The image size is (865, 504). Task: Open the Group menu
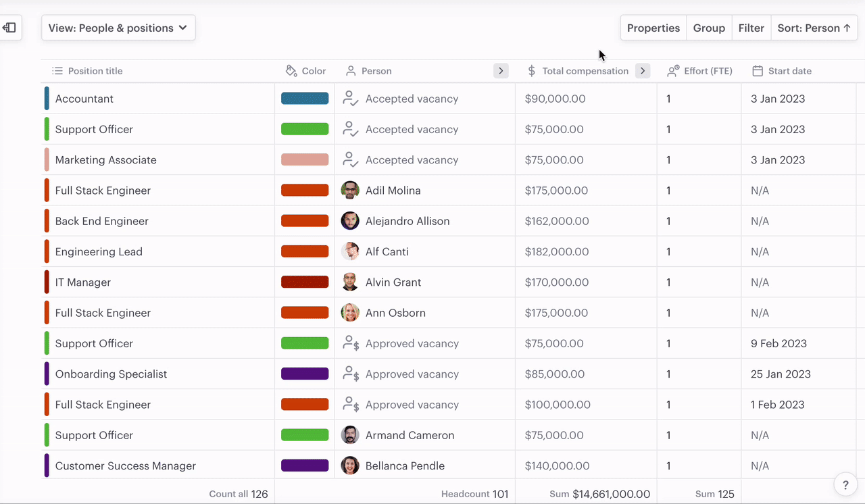point(709,28)
